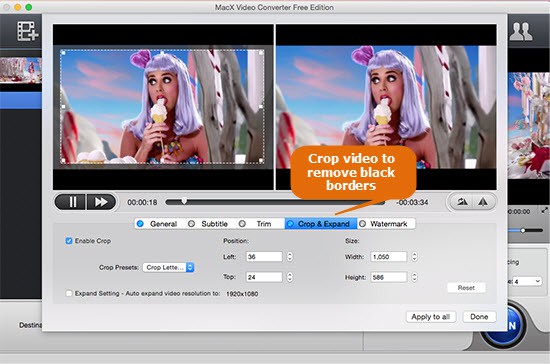Click the right-middle crop handle

tap(261, 107)
